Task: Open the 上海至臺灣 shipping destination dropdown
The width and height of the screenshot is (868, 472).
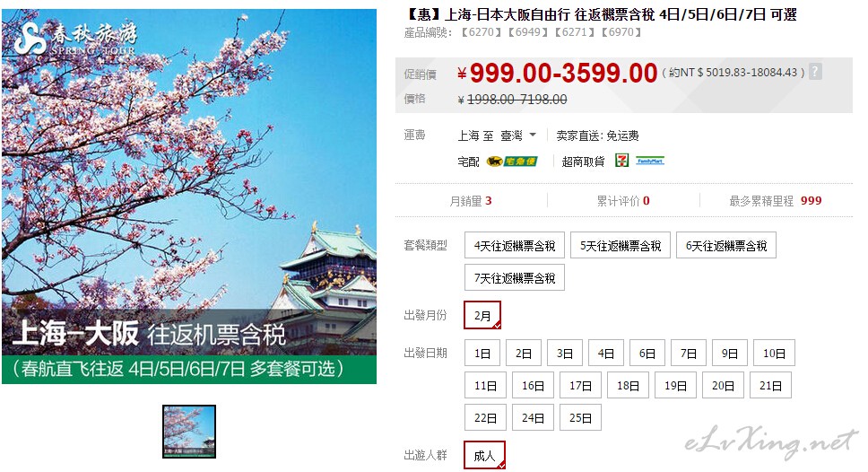Action: coord(497,135)
